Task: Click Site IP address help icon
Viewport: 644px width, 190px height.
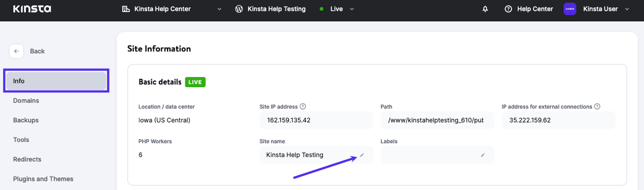Action: point(303,106)
